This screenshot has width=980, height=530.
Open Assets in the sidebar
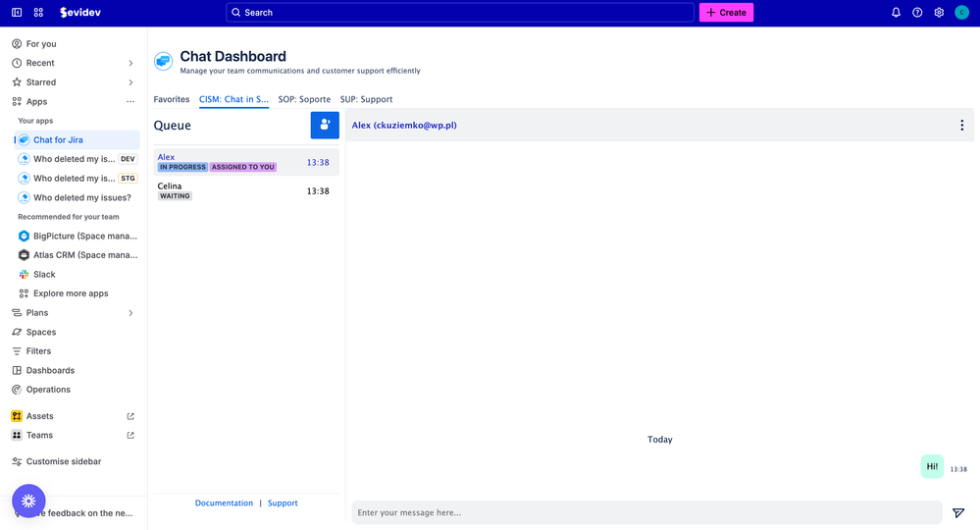[39, 416]
